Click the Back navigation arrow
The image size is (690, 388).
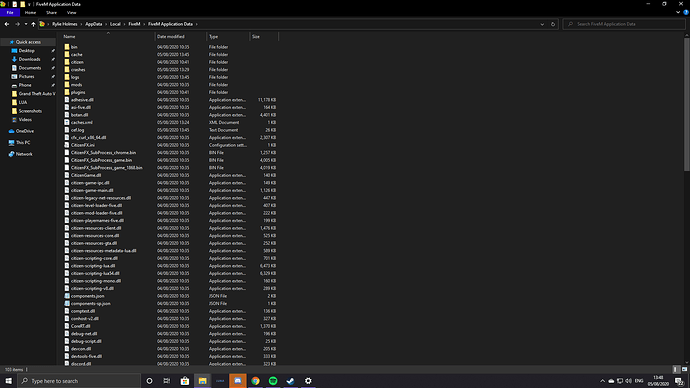pyautogui.click(x=7, y=24)
